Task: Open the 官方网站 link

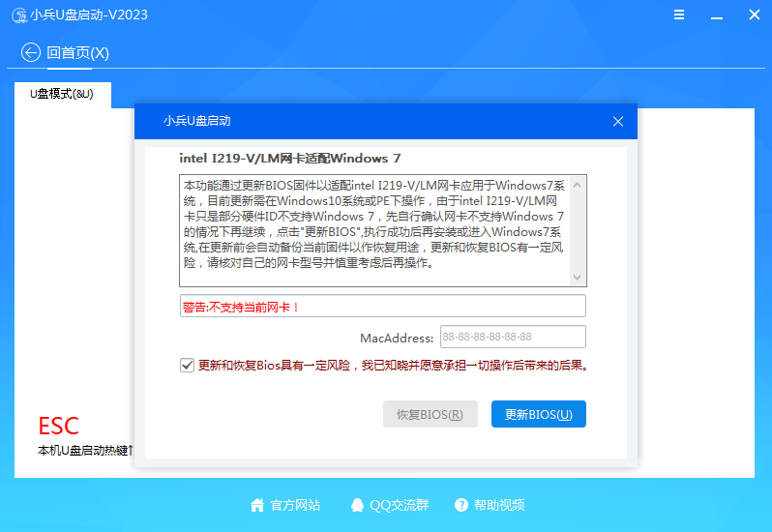Action: tap(295, 505)
